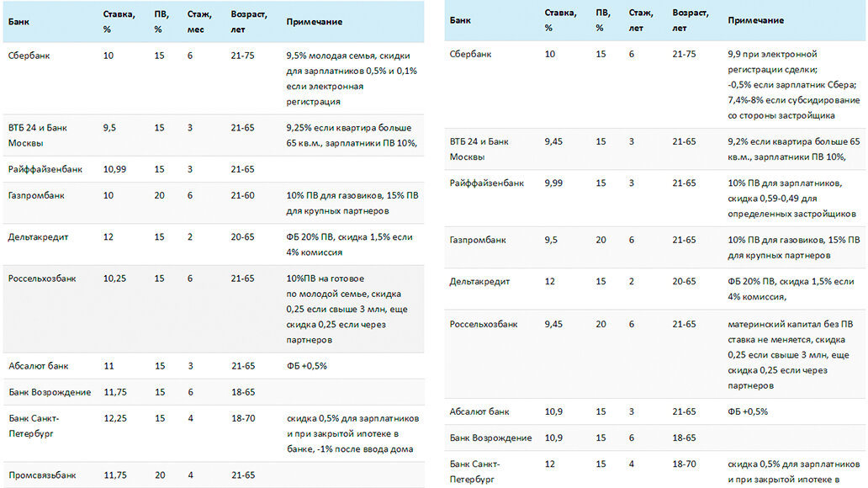Click the 'Стаж, мес' column header
Viewport: 868px width, 488px height.
(x=199, y=22)
